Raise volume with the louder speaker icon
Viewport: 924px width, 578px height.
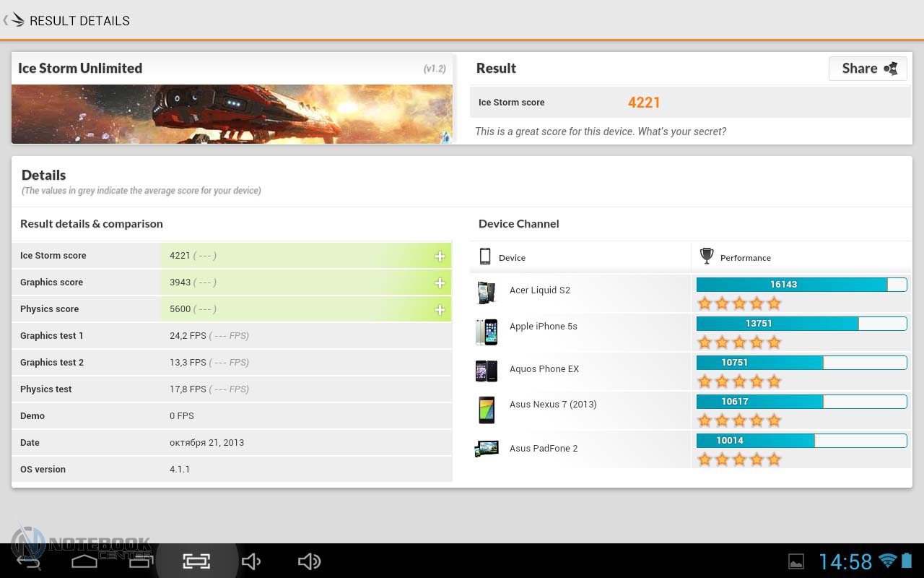[x=309, y=561]
